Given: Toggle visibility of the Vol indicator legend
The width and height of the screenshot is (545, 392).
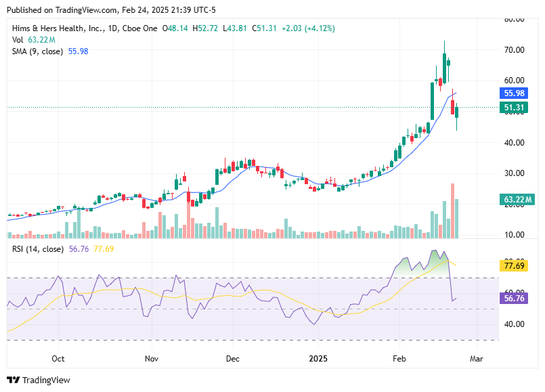Looking at the screenshot, I should 19,39.
